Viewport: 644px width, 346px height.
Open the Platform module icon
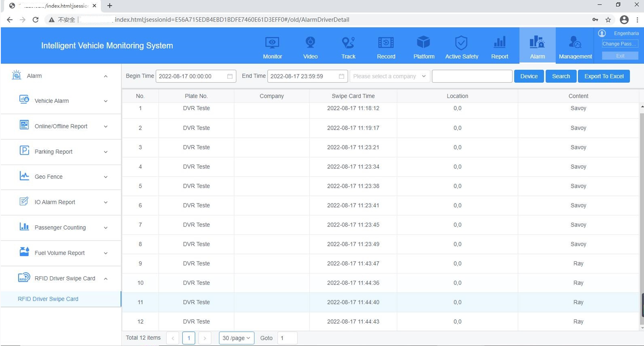pos(424,43)
